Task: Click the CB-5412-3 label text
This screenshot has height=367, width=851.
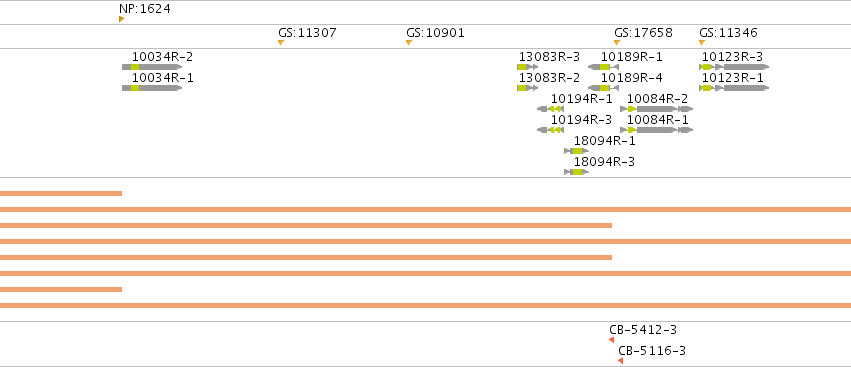Action: 643,330
